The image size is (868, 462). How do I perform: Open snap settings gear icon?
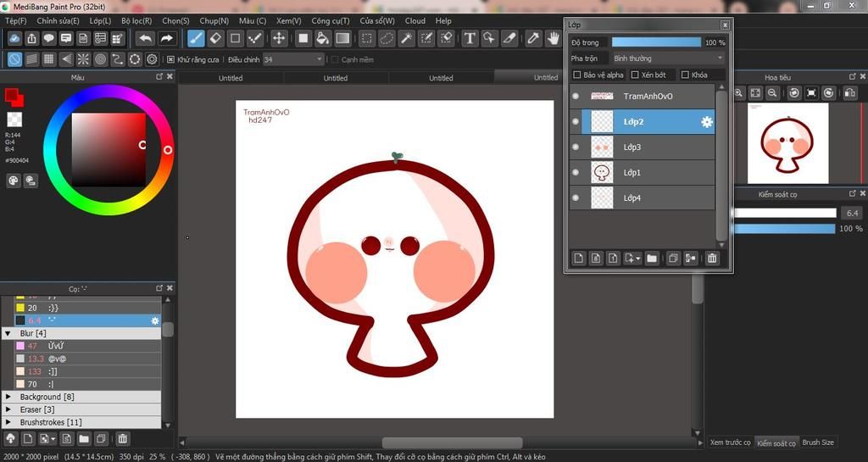[x=152, y=59]
